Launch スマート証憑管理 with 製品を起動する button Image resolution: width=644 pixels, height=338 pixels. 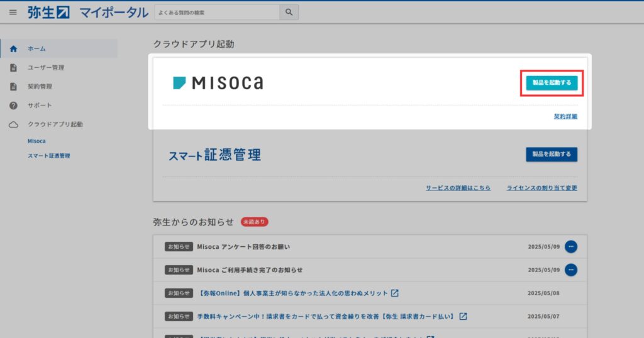552,154
